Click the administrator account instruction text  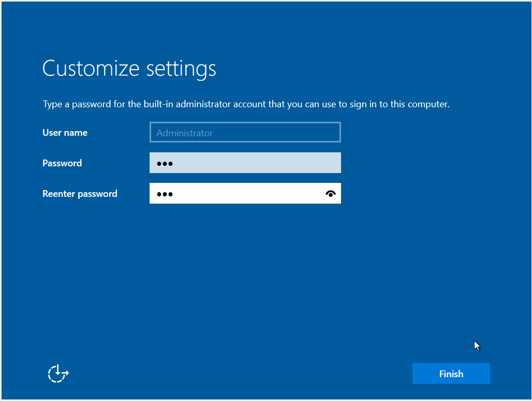[x=246, y=104]
